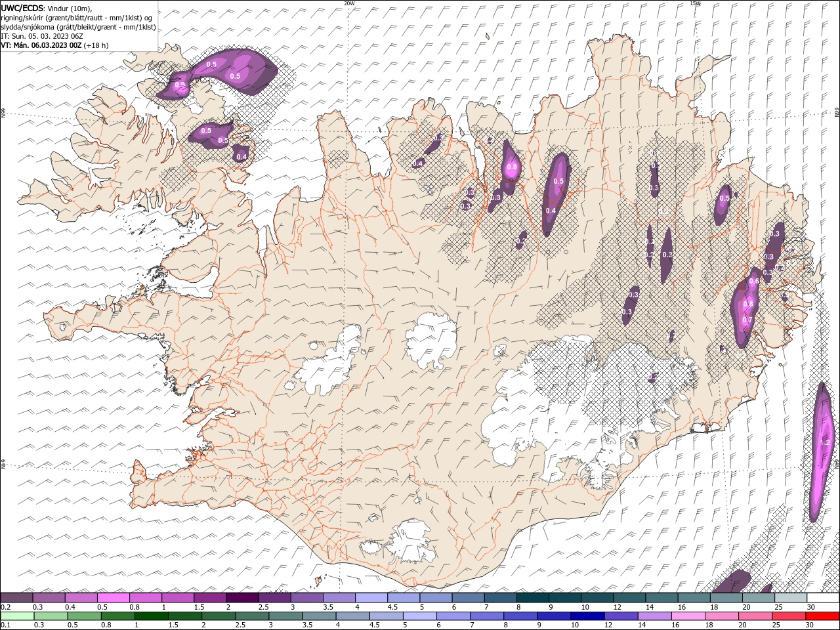
Task: Click the 'rigning/skúrir' legend description line
Action: coord(77,18)
